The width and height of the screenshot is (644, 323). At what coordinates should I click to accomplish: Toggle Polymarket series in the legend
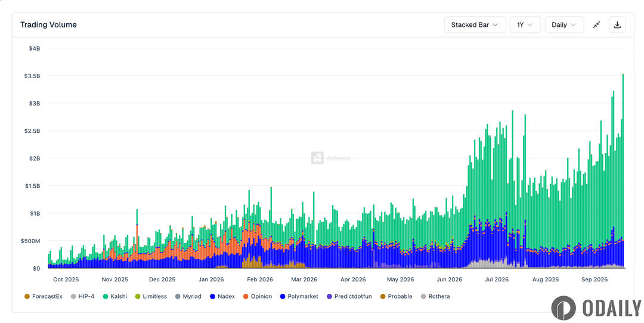(299, 296)
